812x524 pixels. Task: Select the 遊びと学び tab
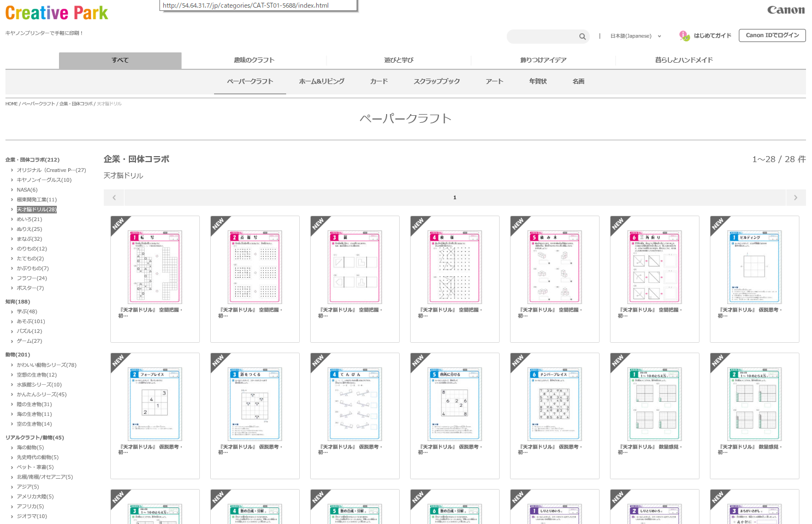pyautogui.click(x=399, y=60)
